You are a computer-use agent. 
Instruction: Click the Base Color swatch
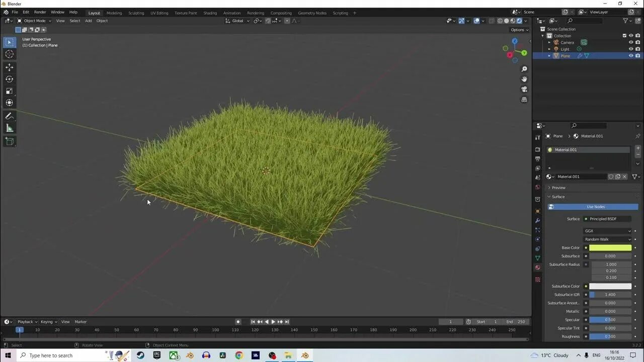(610, 248)
